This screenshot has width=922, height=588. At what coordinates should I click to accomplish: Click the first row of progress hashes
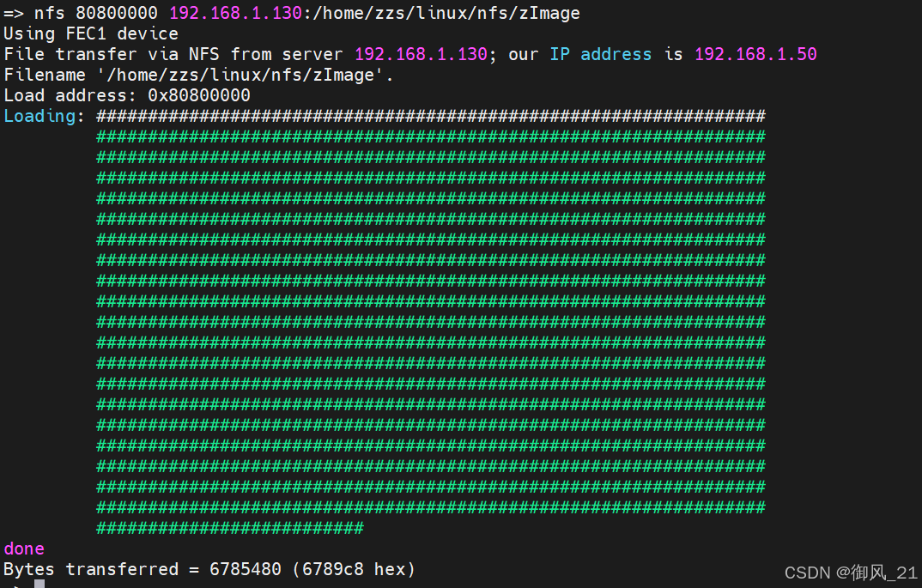pyautogui.click(x=429, y=116)
